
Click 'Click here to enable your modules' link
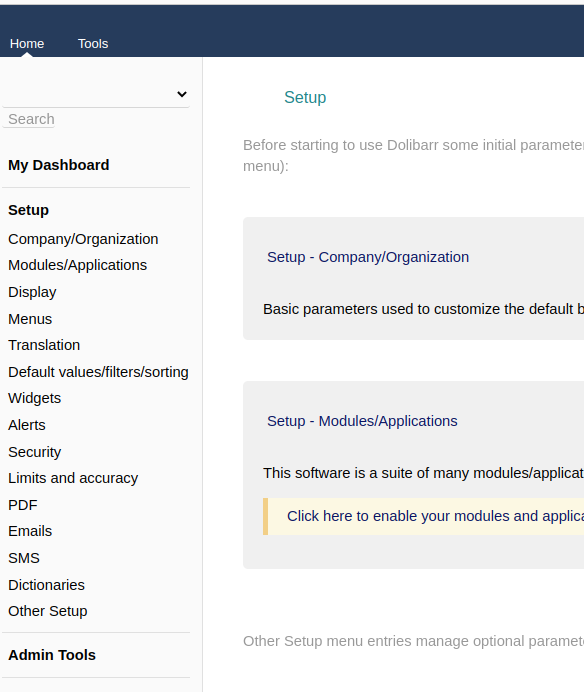435,516
